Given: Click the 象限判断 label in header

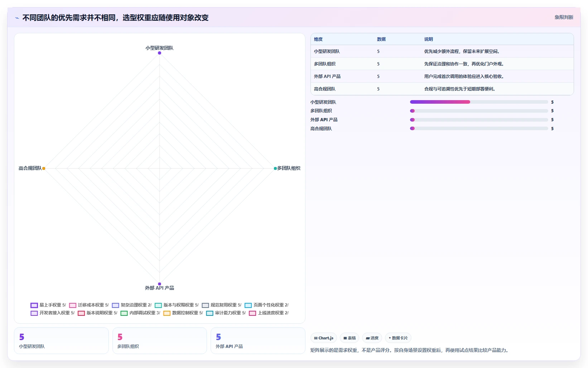Looking at the screenshot, I should (x=564, y=17).
